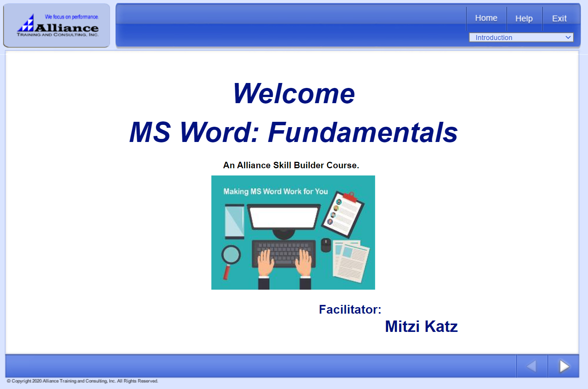Click the 'An Alliance Skill Builder Course' subtitle
Image resolution: width=588 pixels, height=389 pixels.
(x=291, y=165)
